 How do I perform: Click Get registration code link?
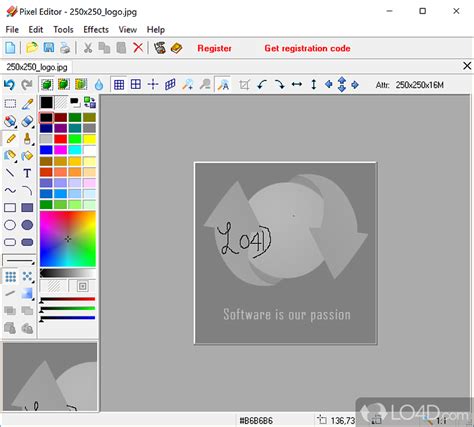[307, 48]
